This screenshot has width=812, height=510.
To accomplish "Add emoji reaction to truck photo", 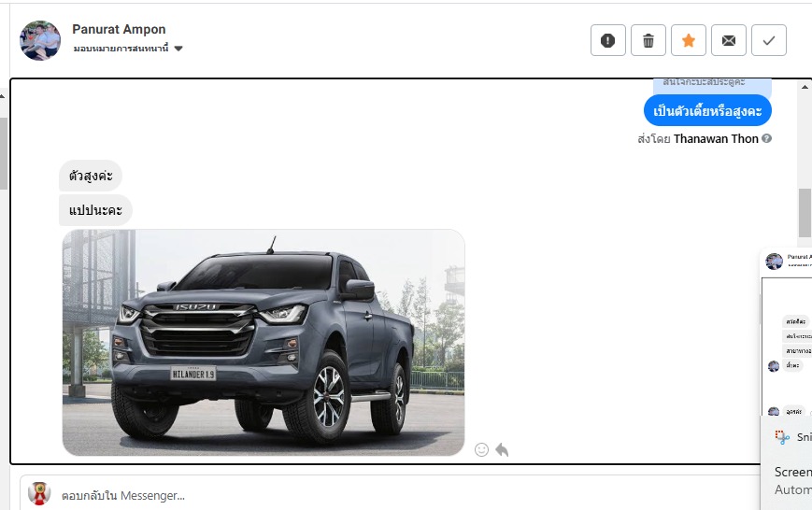I will coord(481,450).
